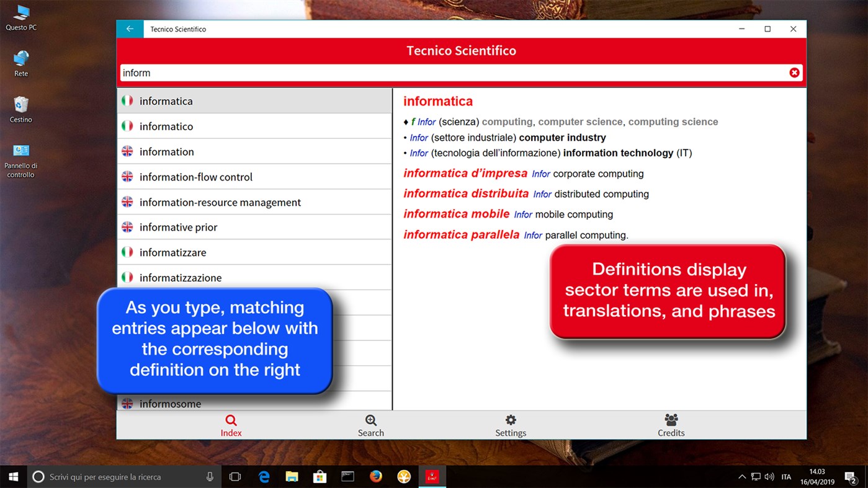Click the informatica distribuita phrase
Image resolution: width=868 pixels, height=488 pixels.
tap(466, 193)
